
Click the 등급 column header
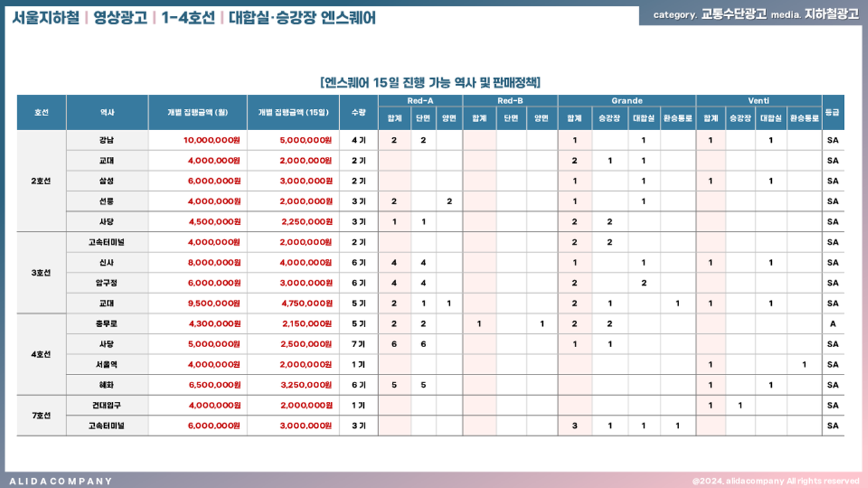(833, 113)
